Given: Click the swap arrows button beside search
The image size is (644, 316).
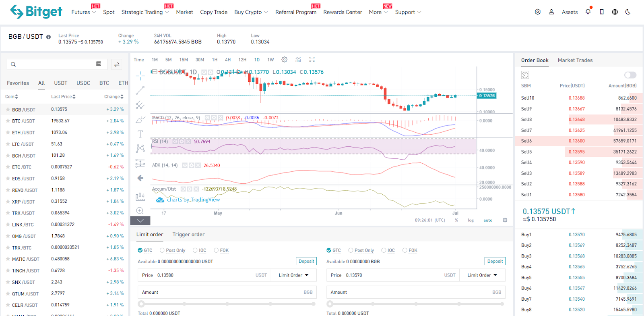Looking at the screenshot, I should [117, 64].
